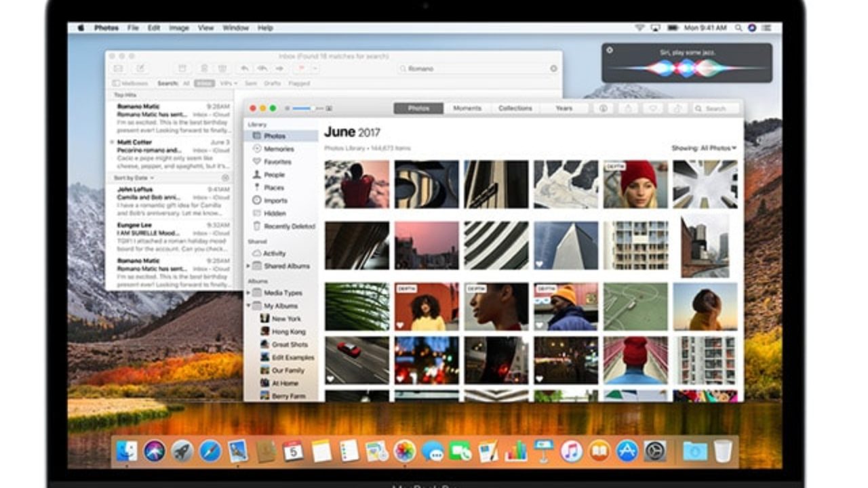Image resolution: width=868 pixels, height=488 pixels.
Task: Open Sort by Date dropdown in Mail
Action: [134, 178]
